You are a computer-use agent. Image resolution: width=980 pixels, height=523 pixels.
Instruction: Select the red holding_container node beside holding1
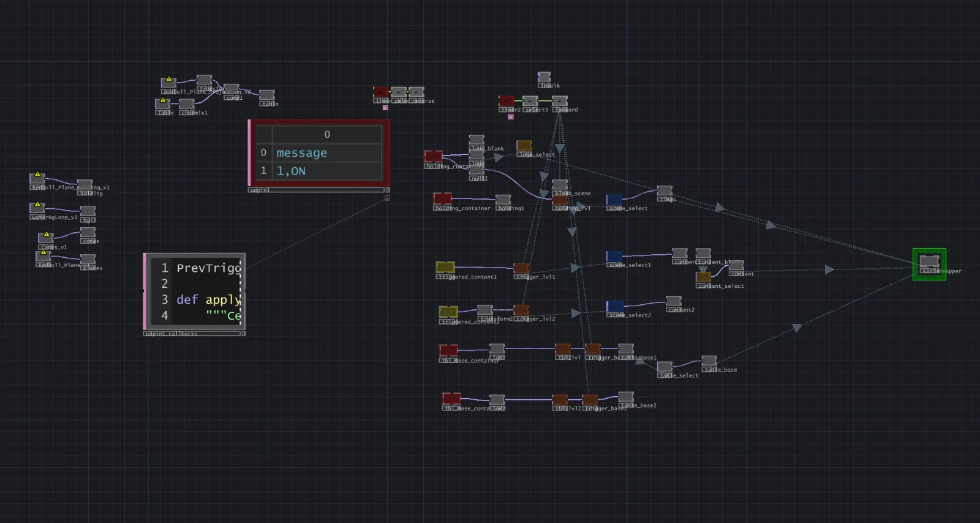coord(443,199)
